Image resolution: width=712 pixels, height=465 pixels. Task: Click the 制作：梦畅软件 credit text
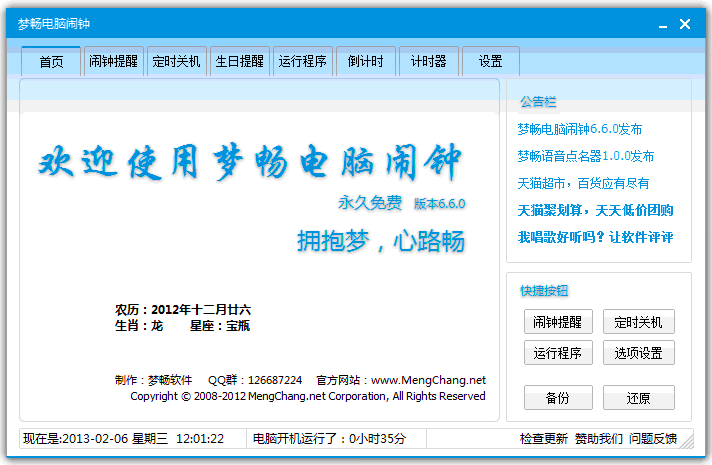[x=153, y=380]
